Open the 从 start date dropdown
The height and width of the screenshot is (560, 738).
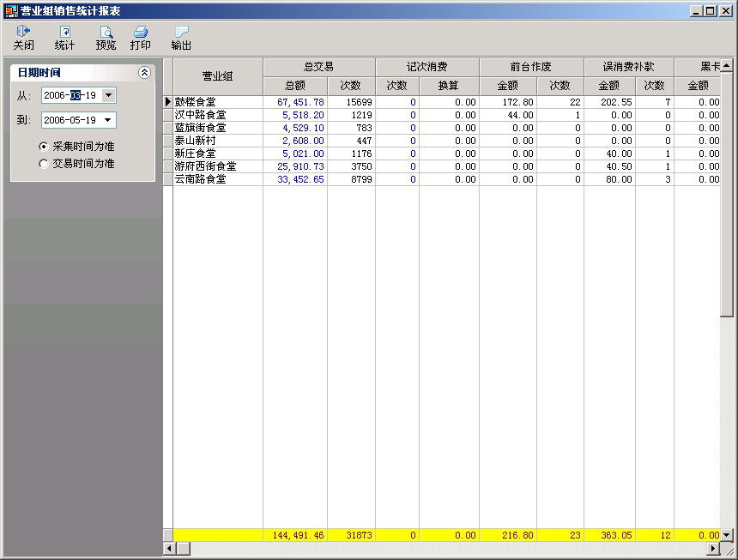(x=108, y=95)
